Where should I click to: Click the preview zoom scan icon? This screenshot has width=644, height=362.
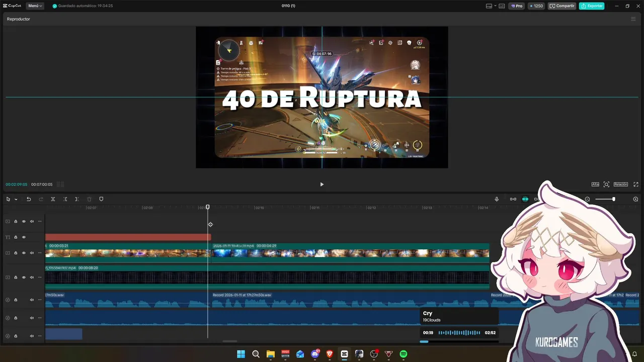coord(606,185)
